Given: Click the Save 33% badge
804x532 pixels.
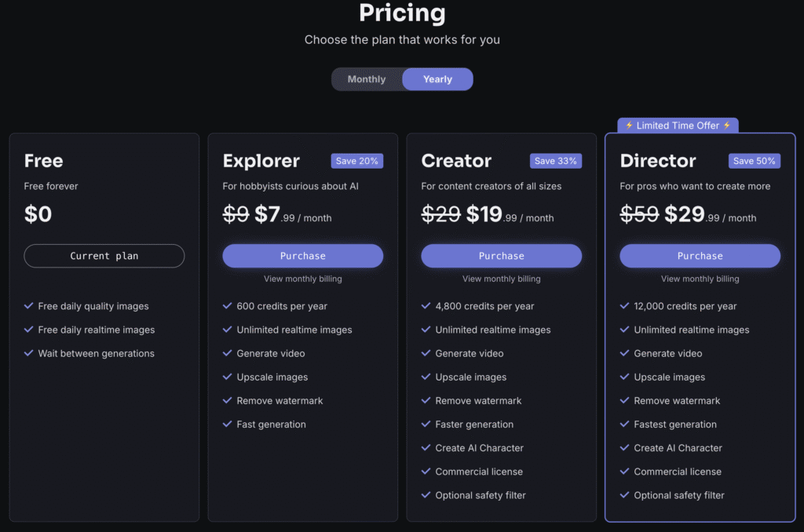Looking at the screenshot, I should [x=555, y=161].
